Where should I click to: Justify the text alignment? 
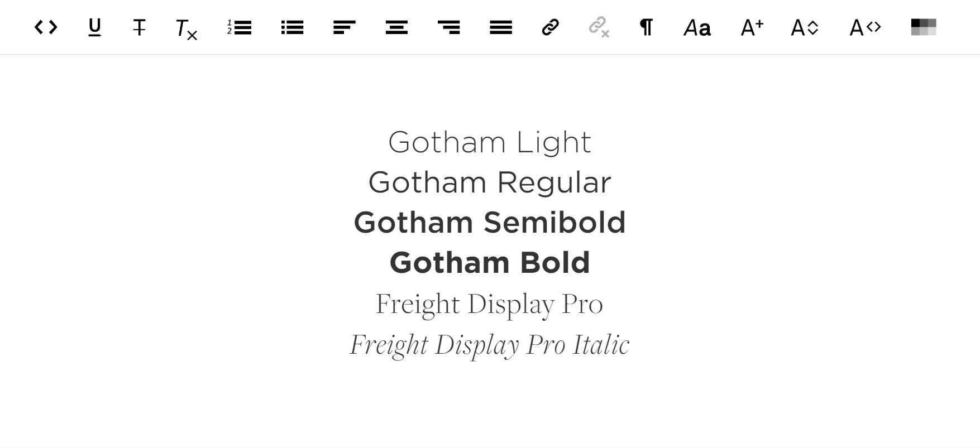click(501, 27)
